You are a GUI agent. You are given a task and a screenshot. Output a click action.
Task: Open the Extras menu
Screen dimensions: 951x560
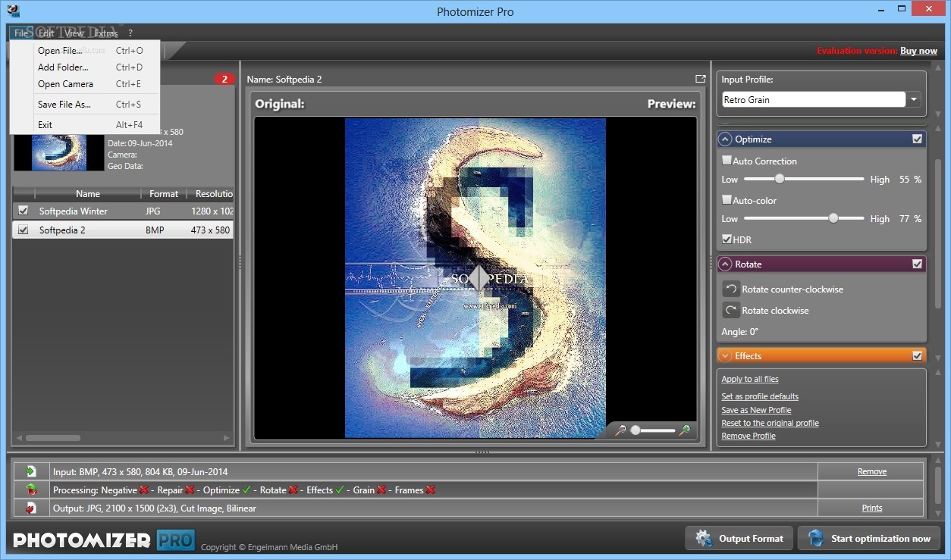coord(106,33)
